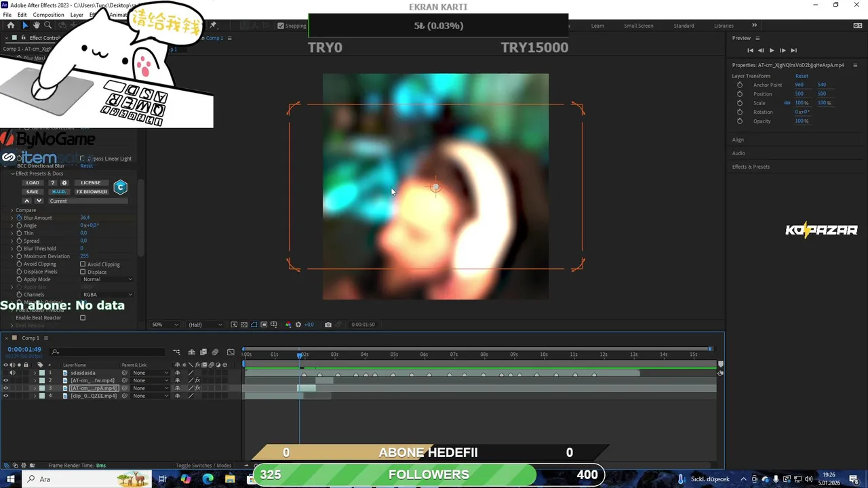Select the Hand tool
This screenshot has height=488, width=868.
[x=36, y=25]
